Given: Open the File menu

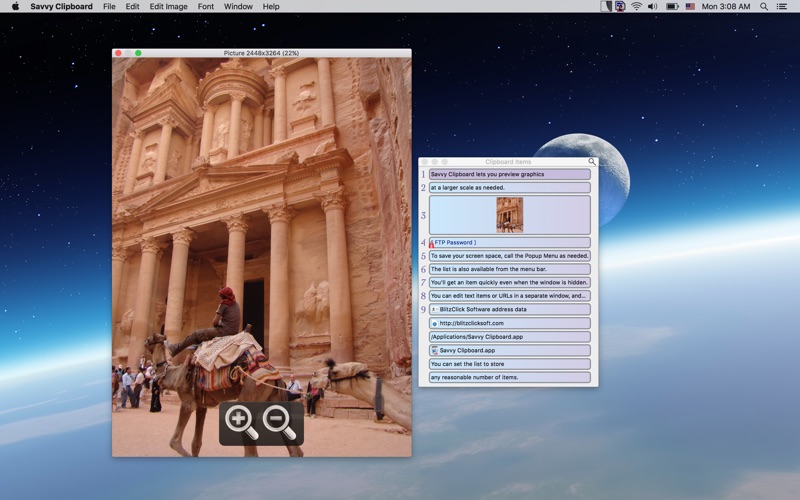Looking at the screenshot, I should coord(109,7).
